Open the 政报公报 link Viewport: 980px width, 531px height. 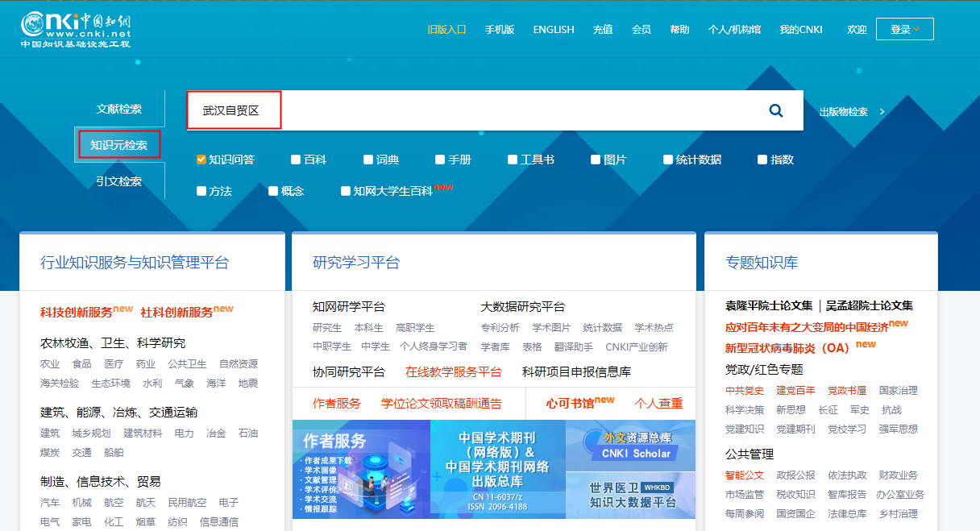point(795,475)
